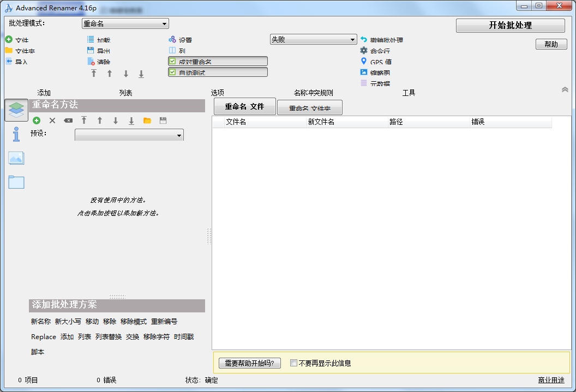Click the 需要帮助开始吗? button

(249, 363)
